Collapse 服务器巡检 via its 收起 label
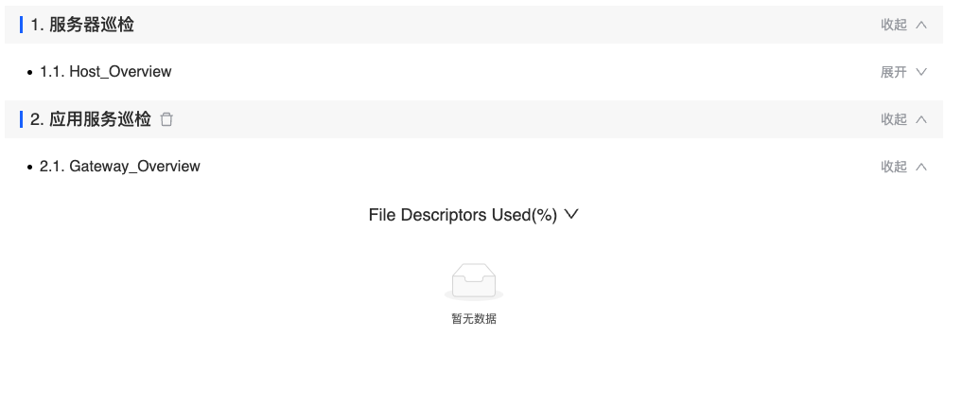This screenshot has width=980, height=409. (894, 25)
